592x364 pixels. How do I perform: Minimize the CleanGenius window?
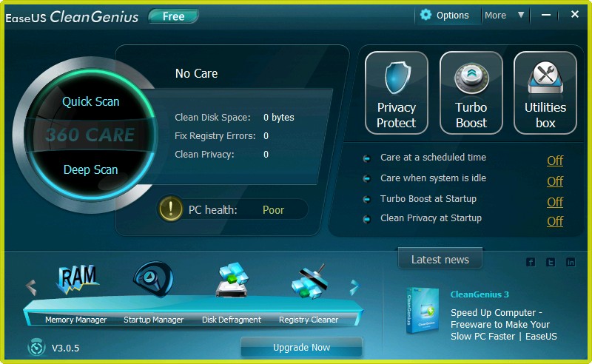pyautogui.click(x=546, y=15)
